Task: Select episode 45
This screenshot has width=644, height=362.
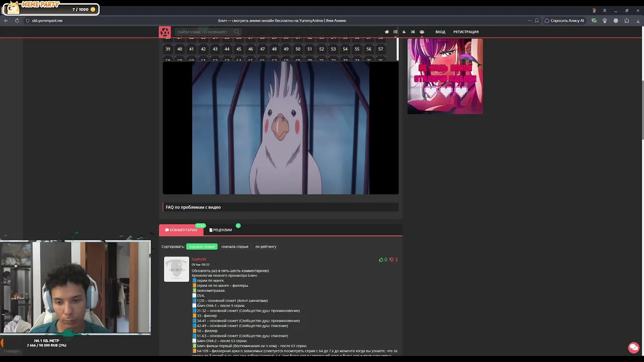Action: [x=238, y=49]
